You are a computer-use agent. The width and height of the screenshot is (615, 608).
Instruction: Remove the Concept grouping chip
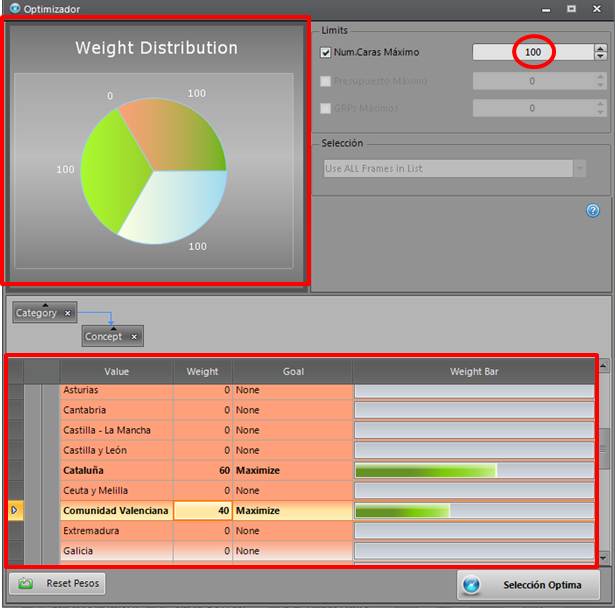click(x=134, y=337)
